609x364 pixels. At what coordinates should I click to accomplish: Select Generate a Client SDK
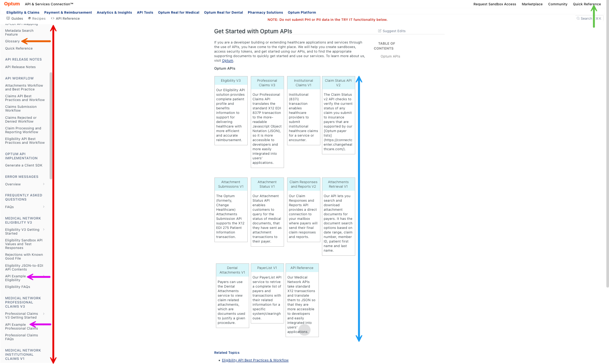(24, 165)
